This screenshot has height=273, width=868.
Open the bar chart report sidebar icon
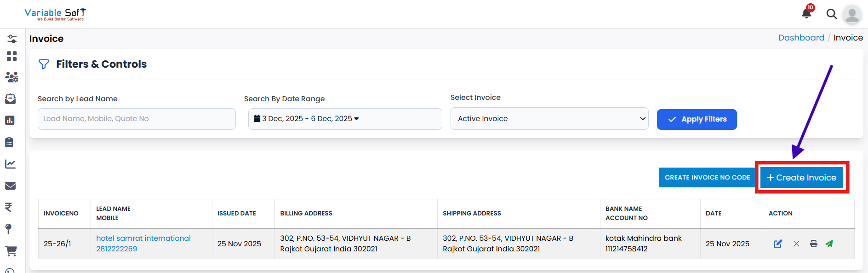(10, 121)
